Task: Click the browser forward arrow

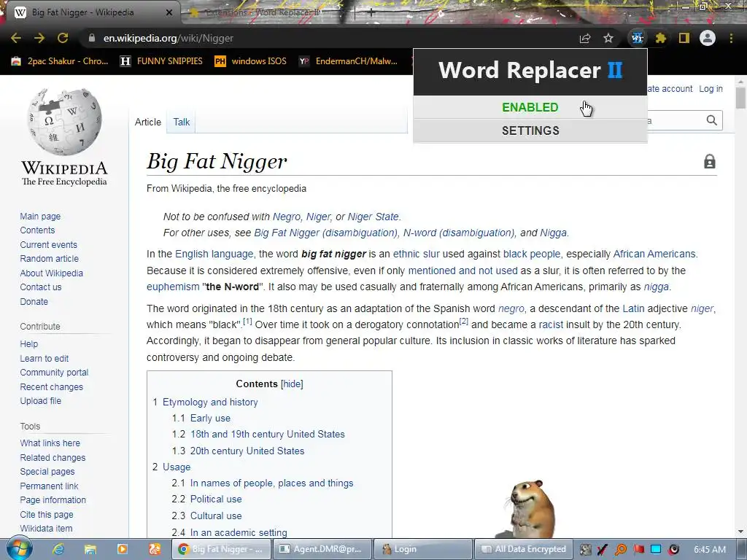Action: [39, 38]
